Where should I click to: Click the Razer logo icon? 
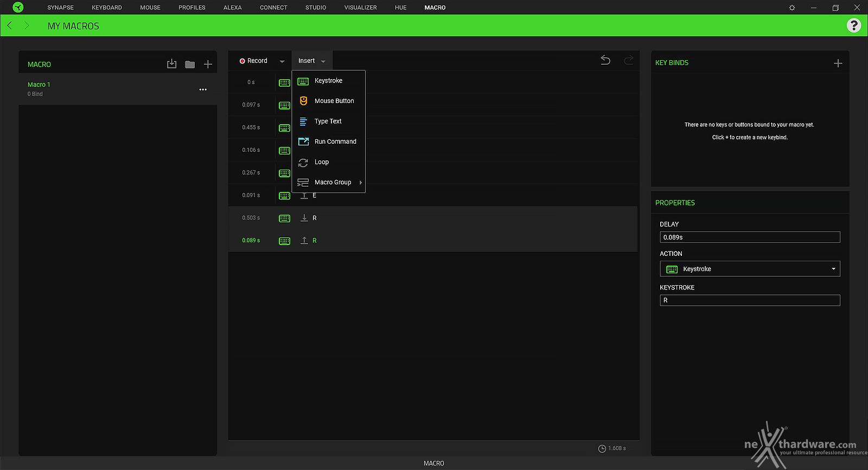click(x=18, y=7)
